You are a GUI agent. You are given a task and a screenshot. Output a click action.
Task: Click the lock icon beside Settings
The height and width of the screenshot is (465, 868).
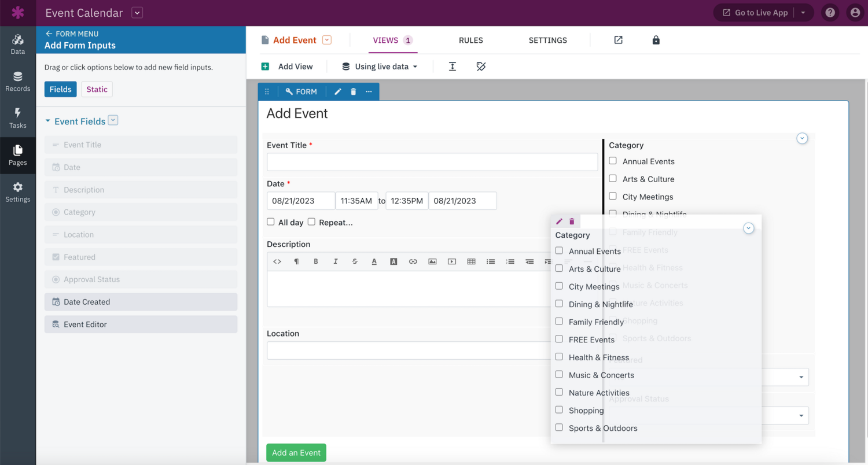656,40
